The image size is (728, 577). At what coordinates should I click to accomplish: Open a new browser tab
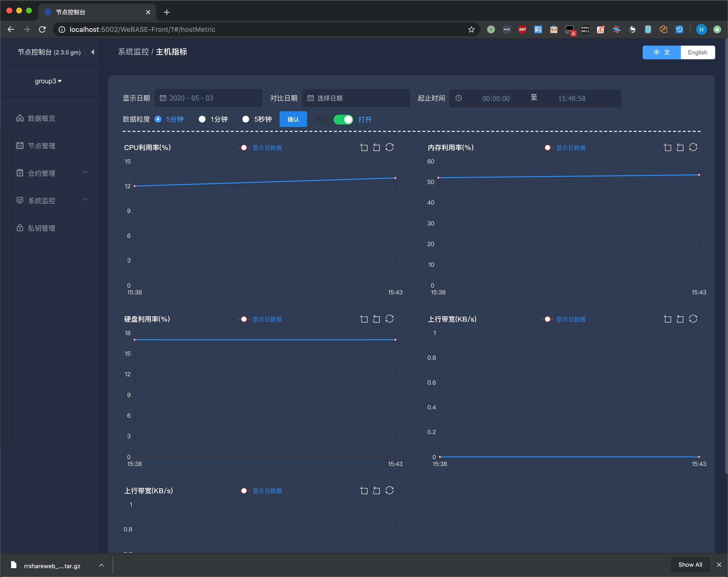pyautogui.click(x=167, y=13)
